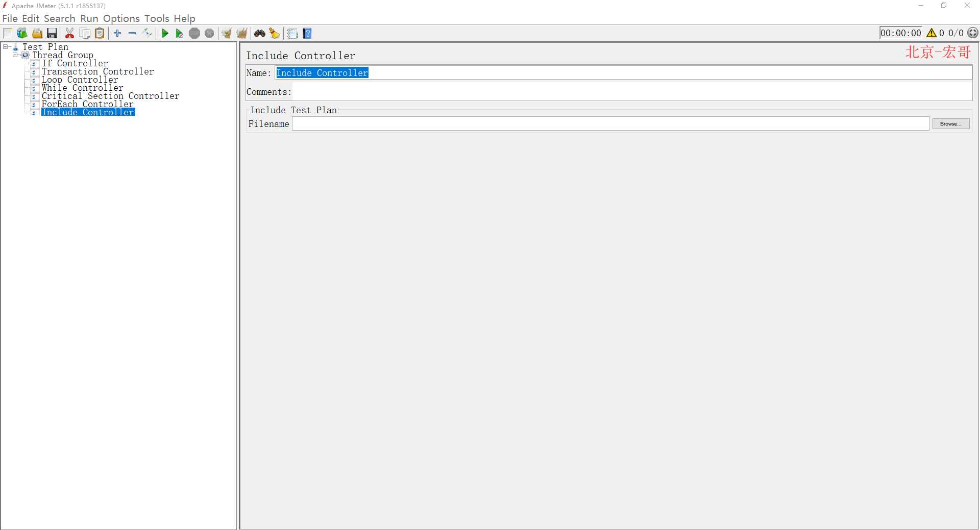Click the Paste clipboard icon
The width and height of the screenshot is (980, 530).
pos(100,34)
